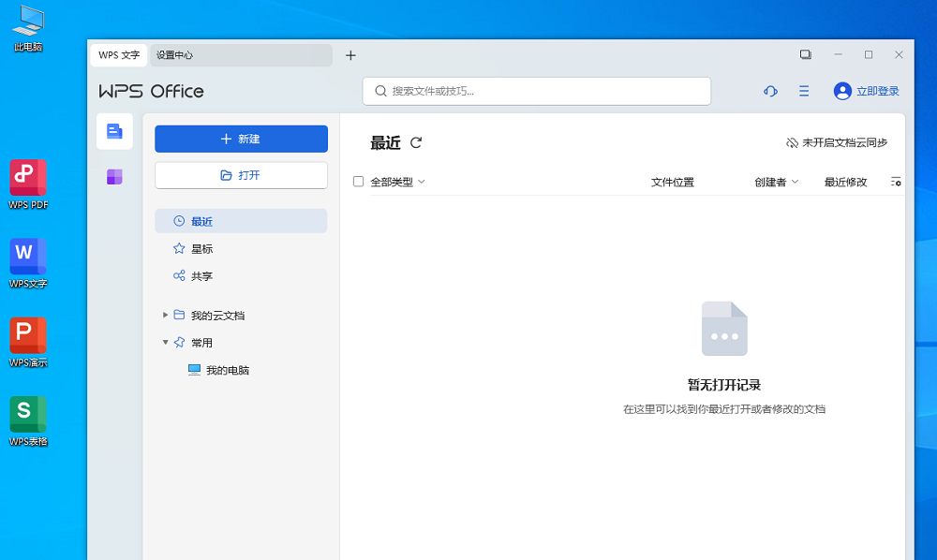Select 星标 in the navigation list

pos(201,249)
